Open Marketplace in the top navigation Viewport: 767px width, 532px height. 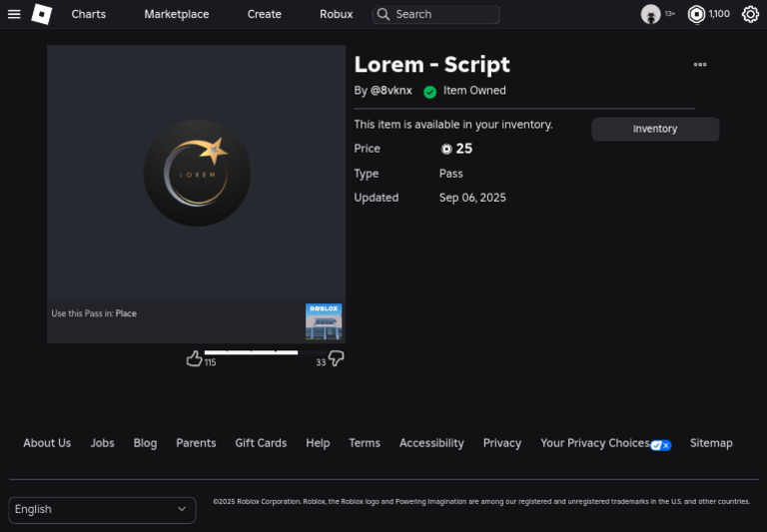tap(177, 14)
